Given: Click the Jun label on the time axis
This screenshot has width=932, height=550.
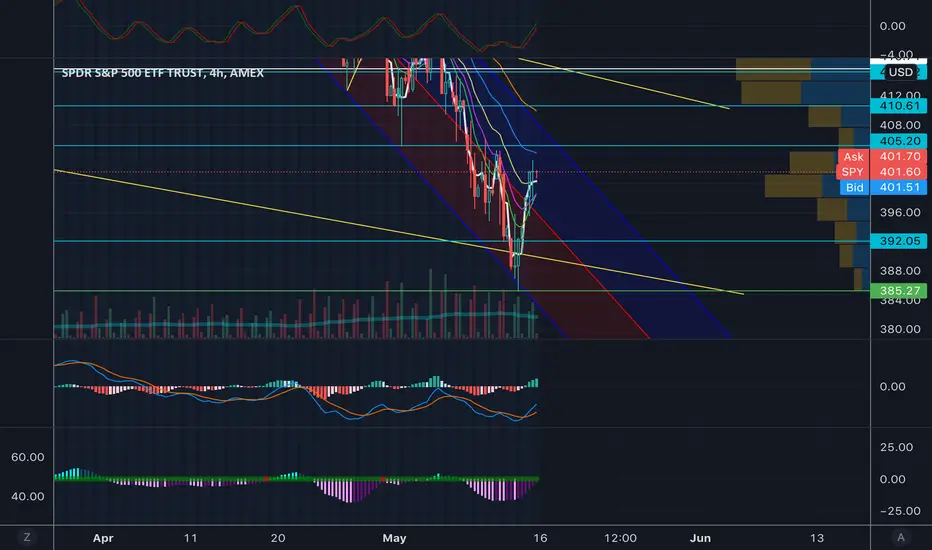Looking at the screenshot, I should pos(700,538).
